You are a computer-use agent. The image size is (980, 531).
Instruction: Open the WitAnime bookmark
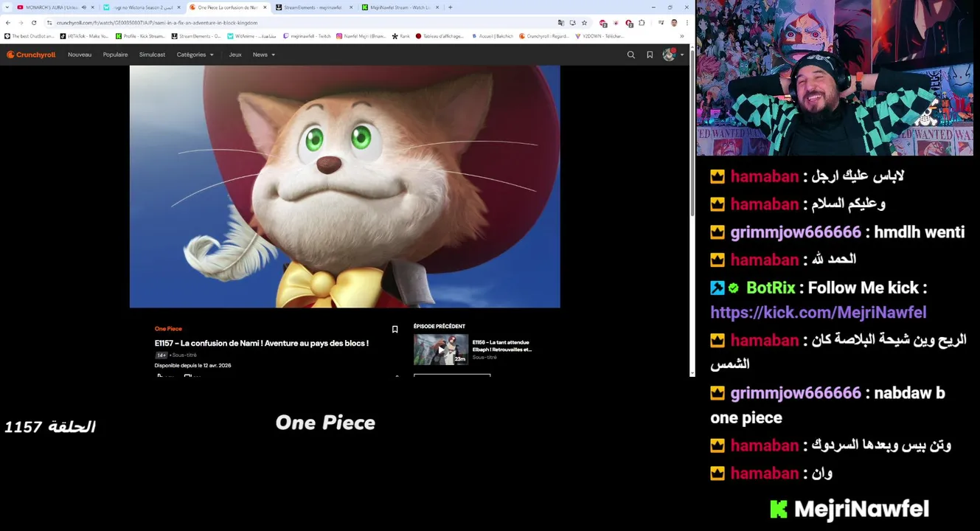(x=251, y=36)
